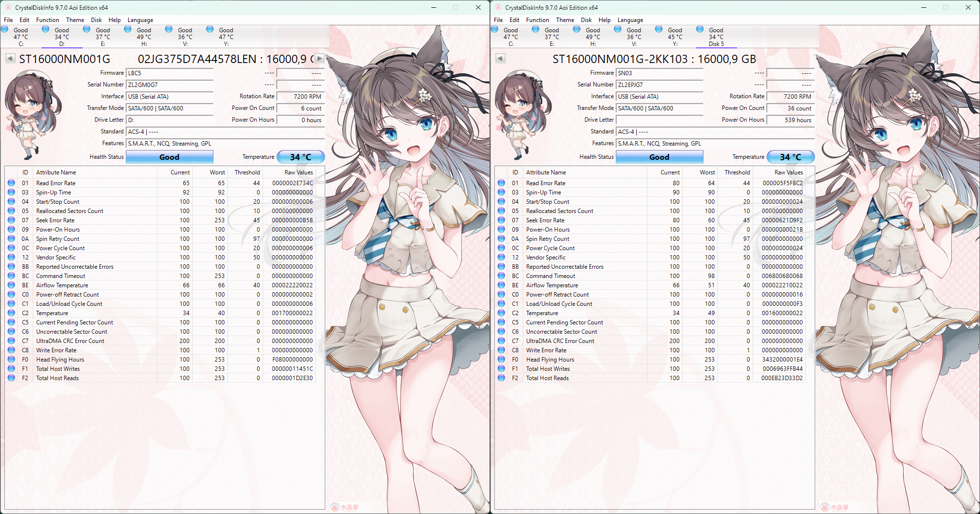980x514 pixels.
Task: Click status icon for Airflow Temperature, left window
Action: [11, 285]
